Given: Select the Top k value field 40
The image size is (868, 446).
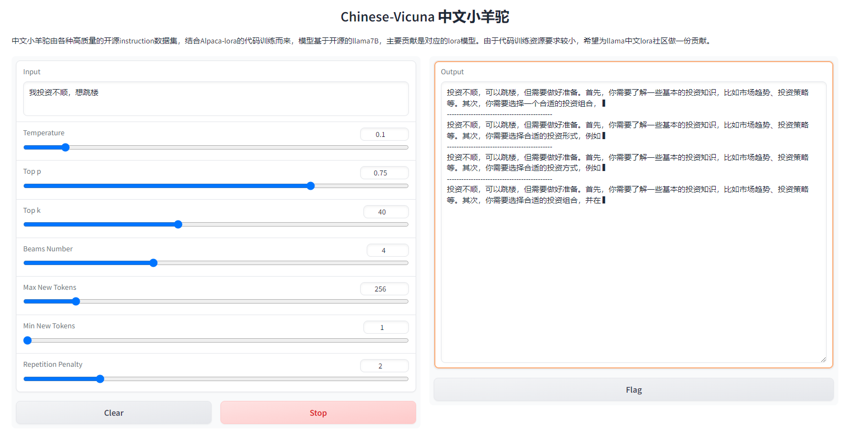Looking at the screenshot, I should tap(386, 212).
